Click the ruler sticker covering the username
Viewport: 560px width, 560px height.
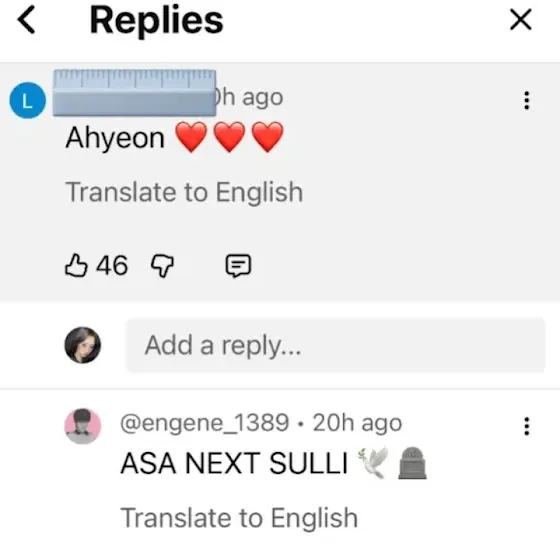pyautogui.click(x=134, y=92)
